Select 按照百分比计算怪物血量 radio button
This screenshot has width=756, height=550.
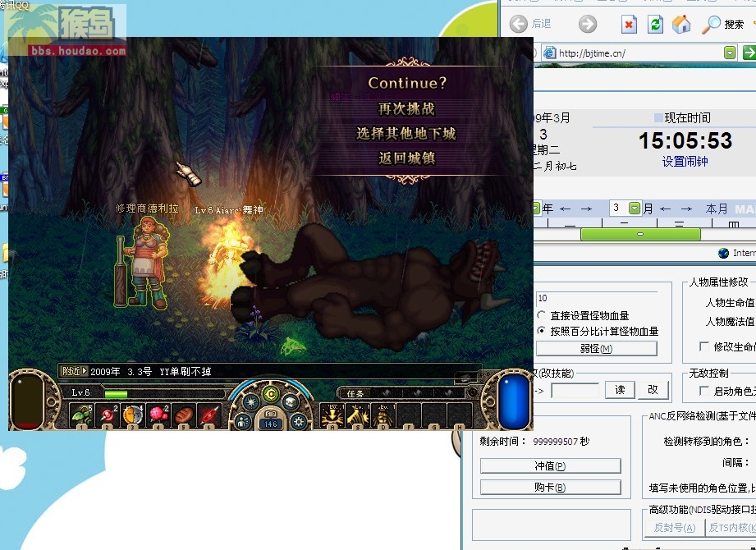[x=542, y=331]
